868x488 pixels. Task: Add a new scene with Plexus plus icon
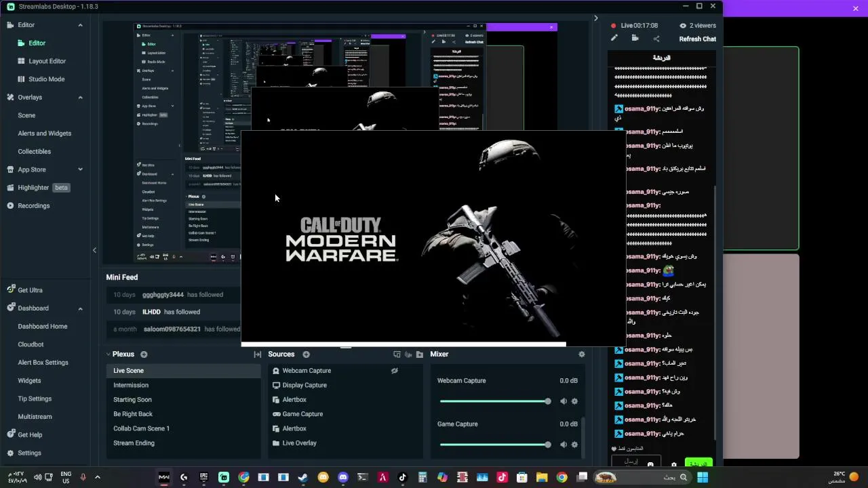click(x=144, y=354)
